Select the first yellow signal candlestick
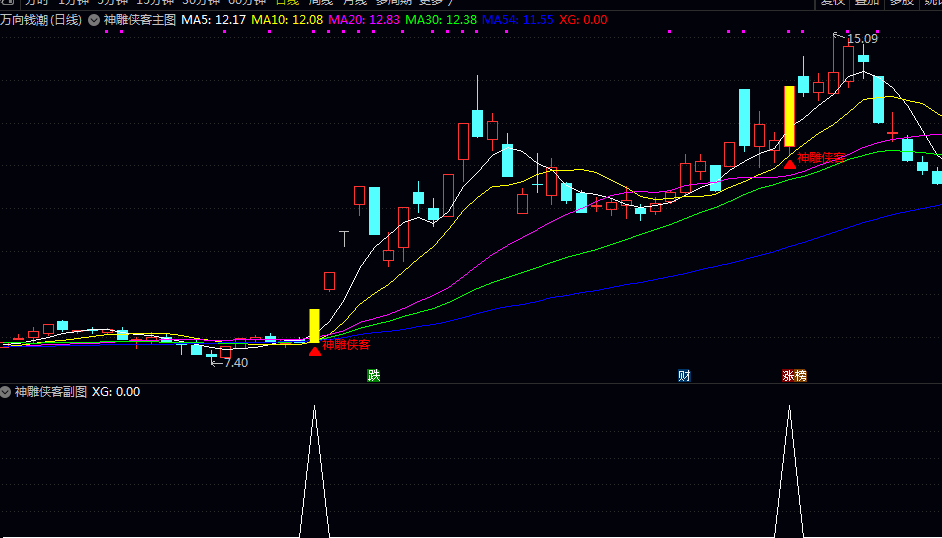The image size is (942, 538). click(x=314, y=326)
